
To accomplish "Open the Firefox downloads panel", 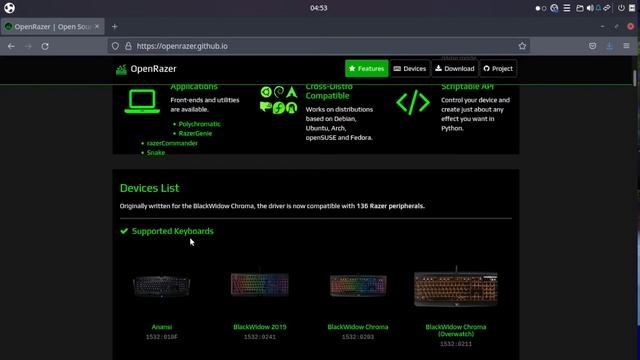I will pyautogui.click(x=609, y=46).
